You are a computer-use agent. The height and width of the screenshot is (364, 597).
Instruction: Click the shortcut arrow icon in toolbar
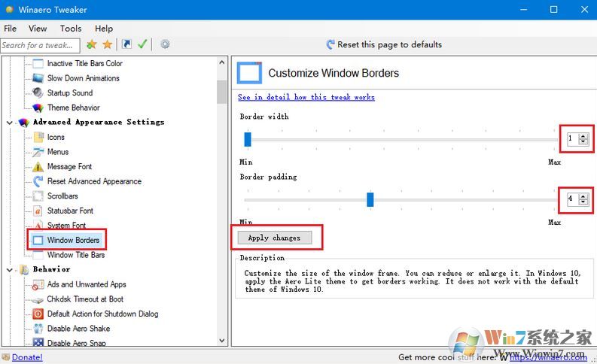click(x=126, y=44)
